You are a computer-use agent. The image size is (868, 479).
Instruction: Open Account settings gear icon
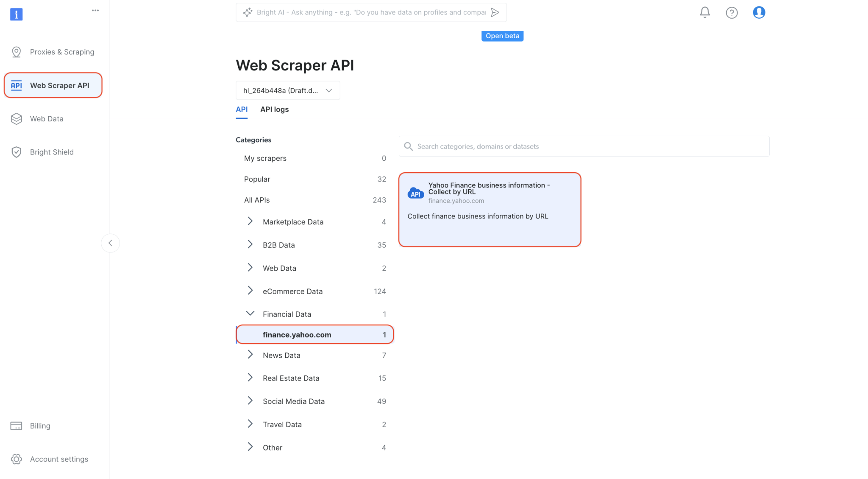pyautogui.click(x=17, y=459)
